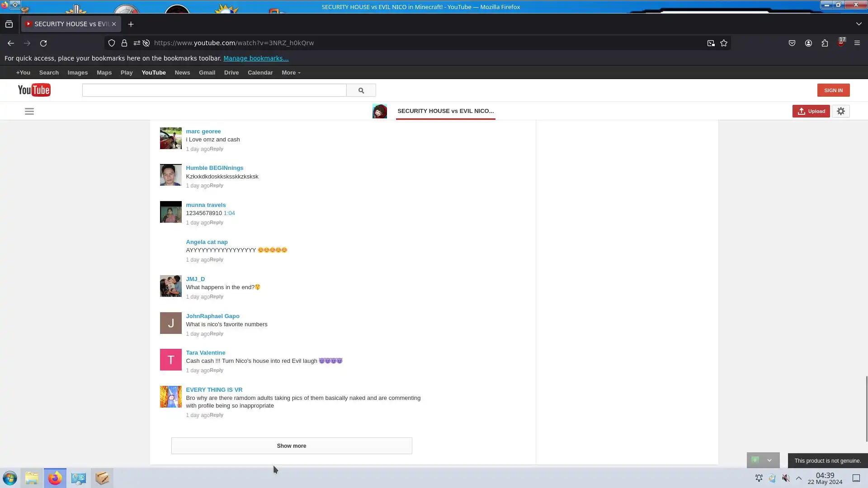Click into the YouTube search field
This screenshot has height=488, width=868.
[x=214, y=90]
